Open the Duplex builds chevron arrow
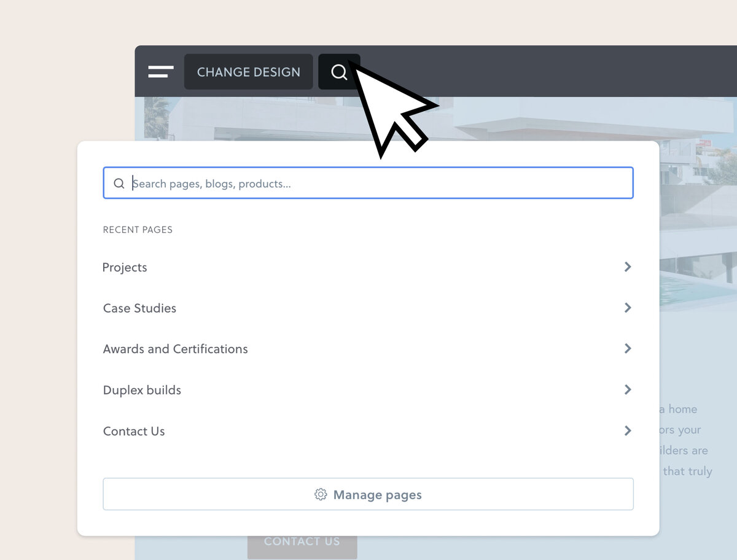The image size is (737, 560). [x=627, y=389]
